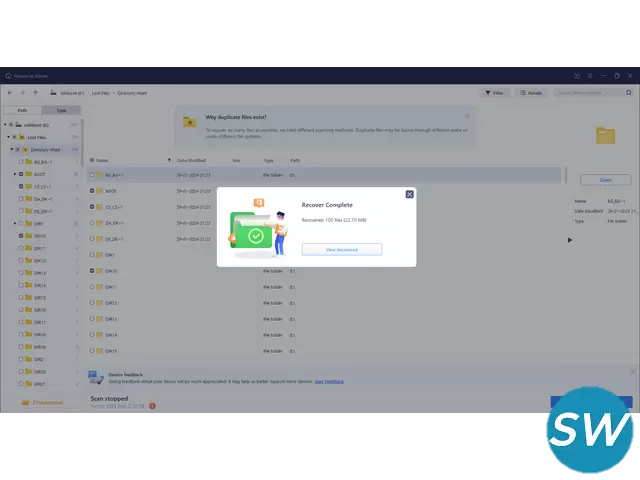Navigate up one folder level
The image size is (640, 480).
click(37, 92)
